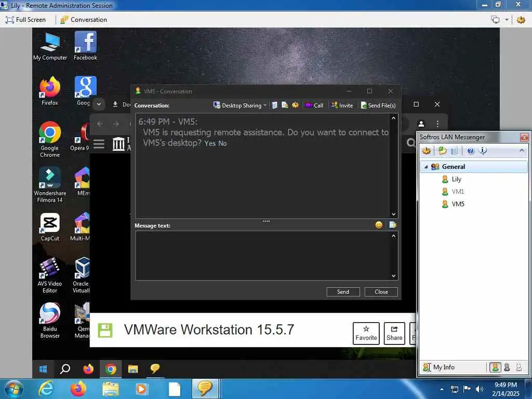Viewport: 532px width, 399px height.
Task: Start a Call in the VM5 conversation
Action: pyautogui.click(x=314, y=105)
